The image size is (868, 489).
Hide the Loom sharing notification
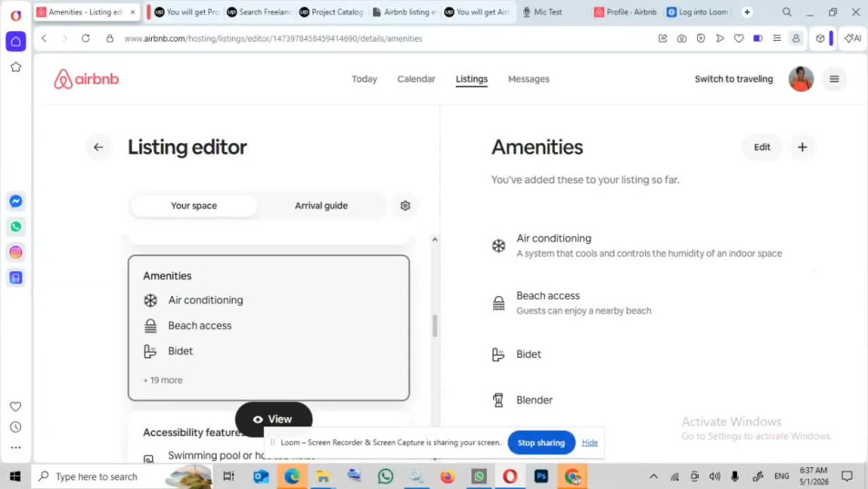point(589,442)
